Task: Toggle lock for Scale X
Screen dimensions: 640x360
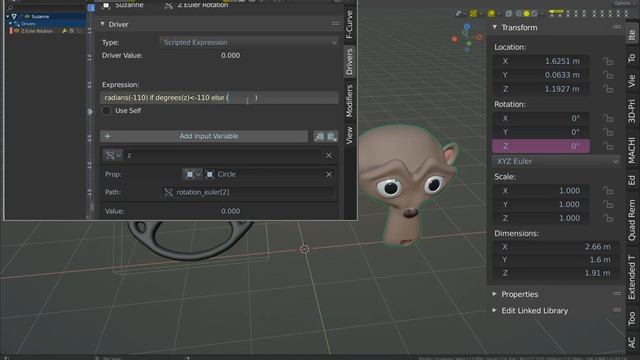Action: click(608, 191)
